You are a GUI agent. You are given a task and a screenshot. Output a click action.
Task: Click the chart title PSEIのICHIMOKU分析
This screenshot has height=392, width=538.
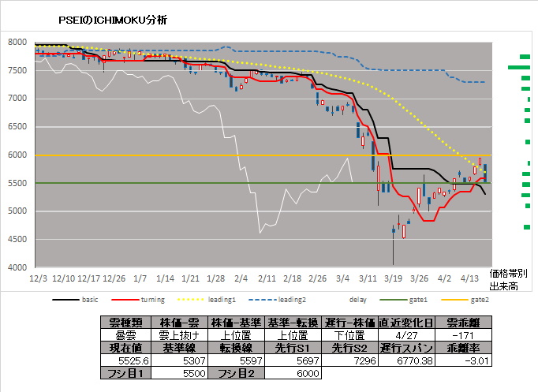coord(113,21)
